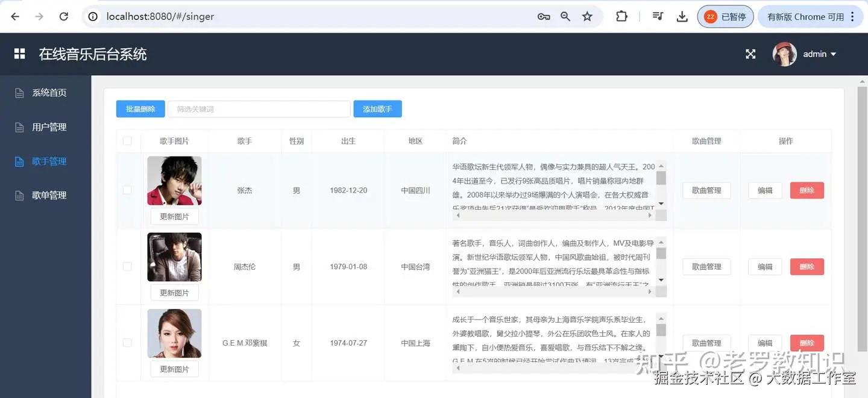Click G.E.M.邓紫棋's singer photo

(174, 333)
